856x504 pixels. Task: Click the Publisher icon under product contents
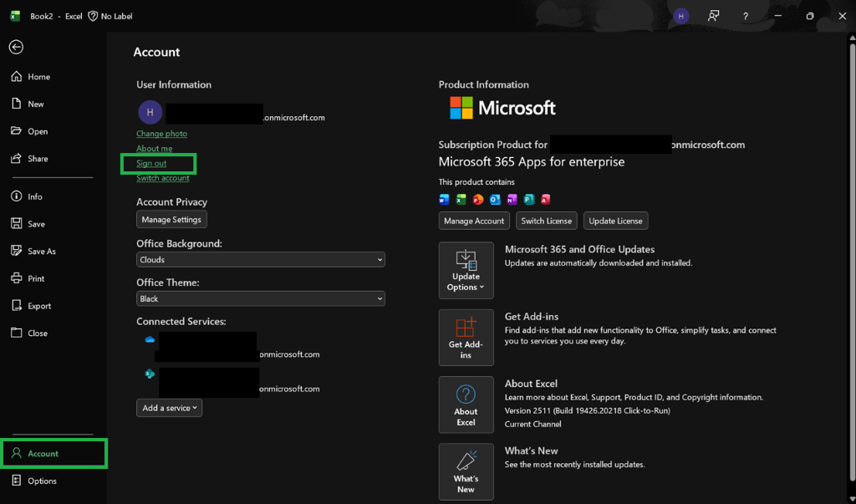528,200
